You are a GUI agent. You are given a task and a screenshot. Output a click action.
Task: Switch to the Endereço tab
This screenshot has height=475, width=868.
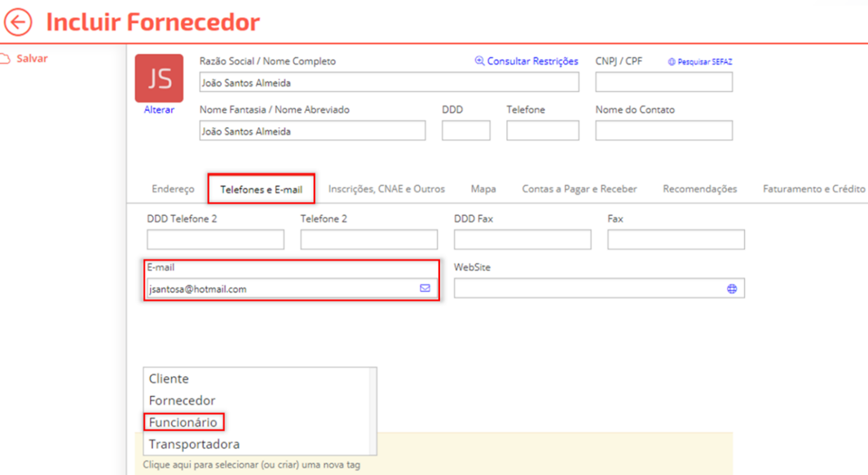click(x=173, y=189)
